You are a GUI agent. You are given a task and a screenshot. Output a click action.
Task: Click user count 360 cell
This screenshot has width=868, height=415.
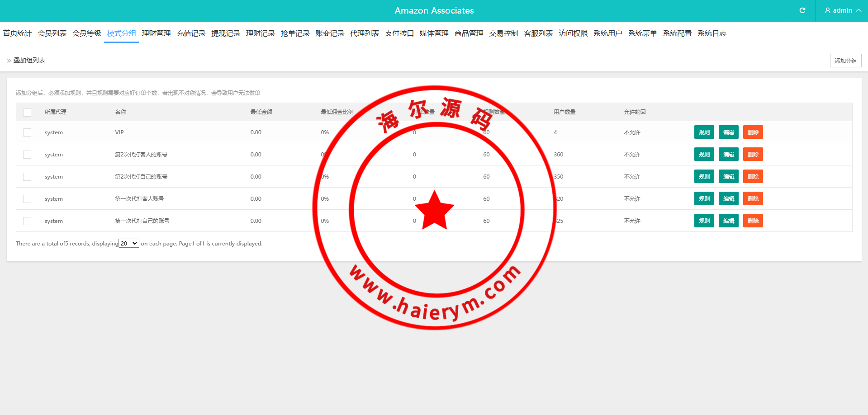coord(559,155)
